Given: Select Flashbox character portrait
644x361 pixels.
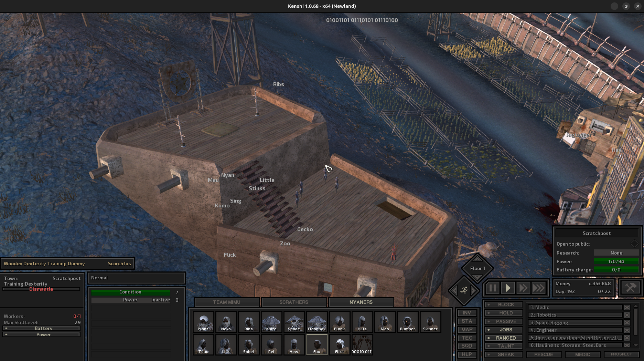Looking at the screenshot, I should [317, 322].
